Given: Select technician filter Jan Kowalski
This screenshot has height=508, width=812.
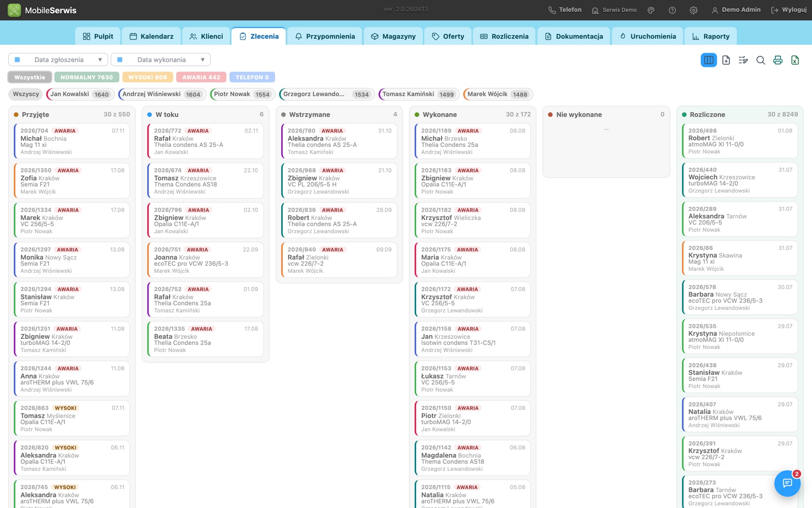Looking at the screenshot, I should coord(80,94).
